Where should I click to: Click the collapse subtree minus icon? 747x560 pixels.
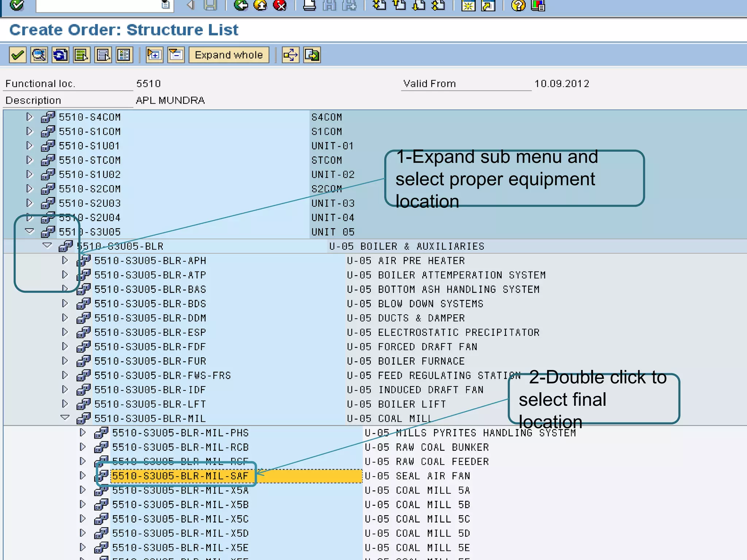tap(176, 55)
